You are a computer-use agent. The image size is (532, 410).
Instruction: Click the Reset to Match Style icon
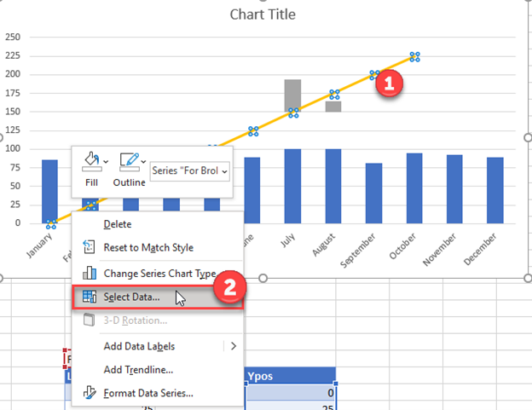click(89, 247)
